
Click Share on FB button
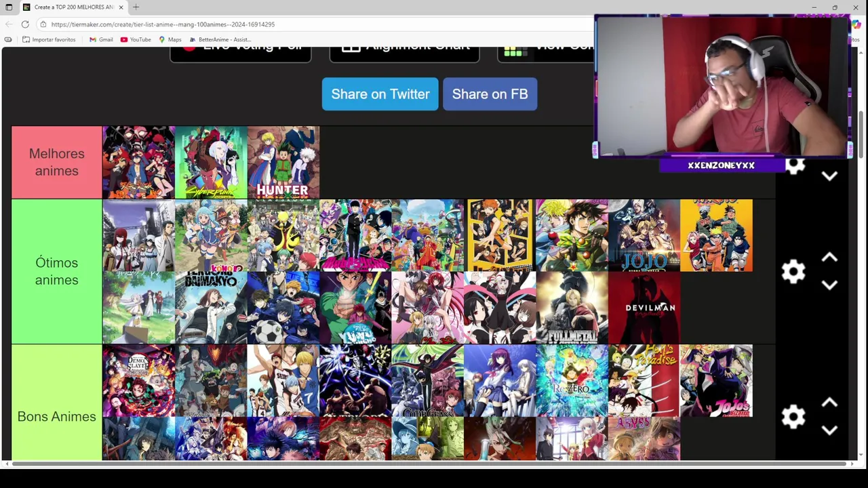[x=490, y=94]
